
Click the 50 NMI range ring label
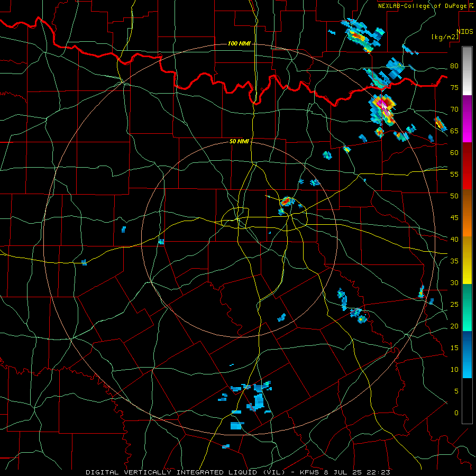[x=239, y=141]
